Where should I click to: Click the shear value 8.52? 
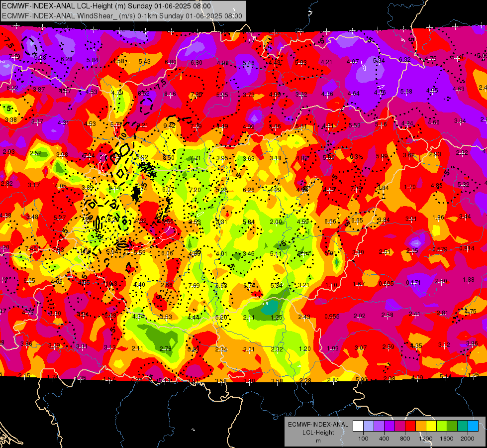tap(144, 93)
